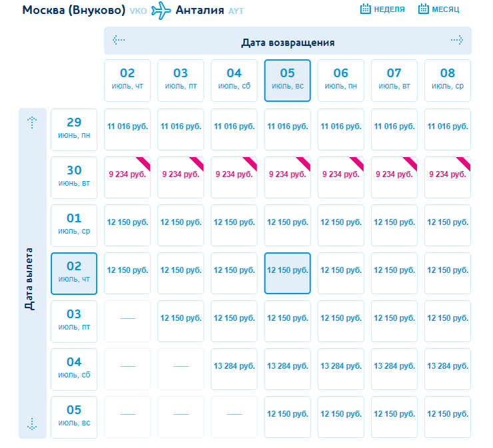Choose 12 150 руб. for 01 июль, return 04 июль
This screenshot has width=493, height=448.
tap(235, 225)
